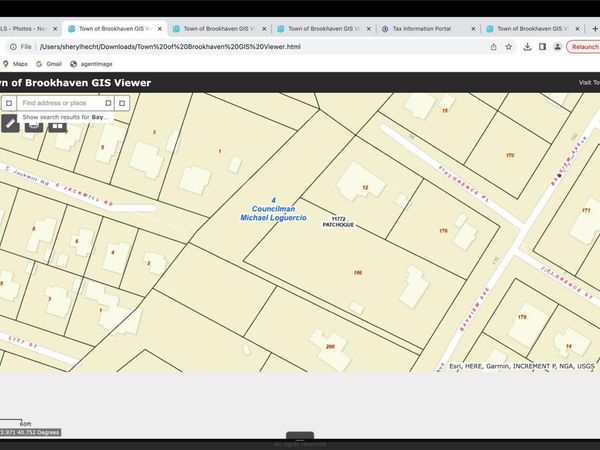
Task: Open the basemap gallery grid icon
Action: pyautogui.click(x=58, y=124)
